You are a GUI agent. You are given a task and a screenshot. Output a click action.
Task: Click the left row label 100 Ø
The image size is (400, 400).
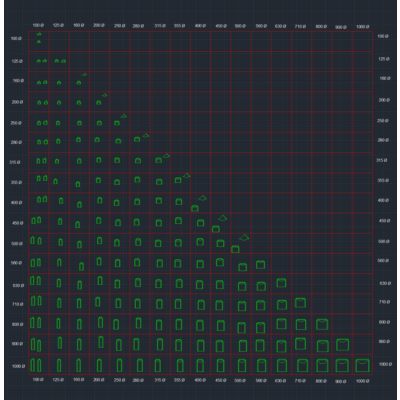tap(16, 39)
